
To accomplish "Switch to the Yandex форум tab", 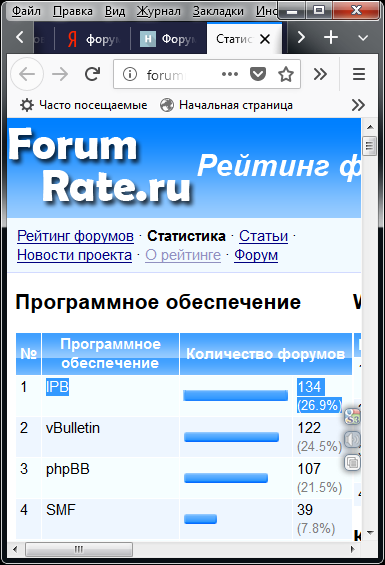I will (92, 39).
